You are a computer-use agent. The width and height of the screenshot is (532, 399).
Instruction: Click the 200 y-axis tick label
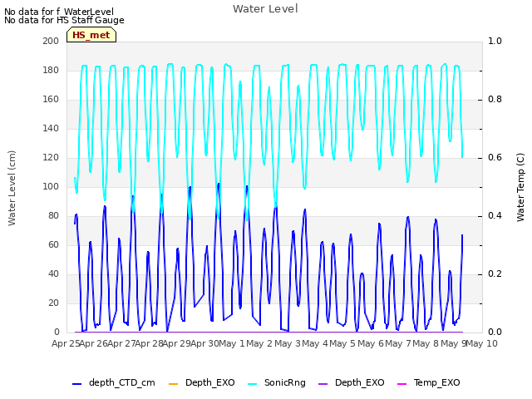(51, 41)
